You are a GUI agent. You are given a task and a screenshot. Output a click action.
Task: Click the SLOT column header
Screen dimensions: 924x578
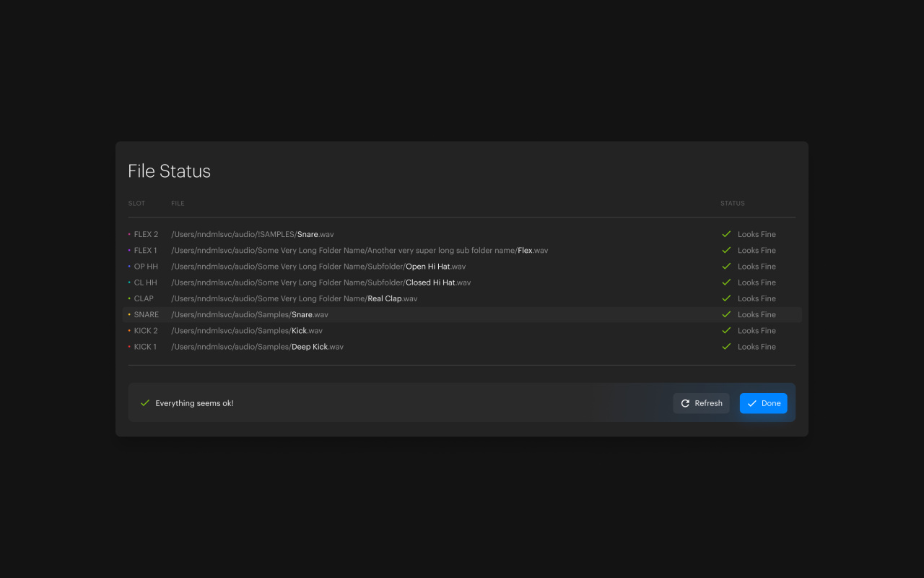click(136, 204)
